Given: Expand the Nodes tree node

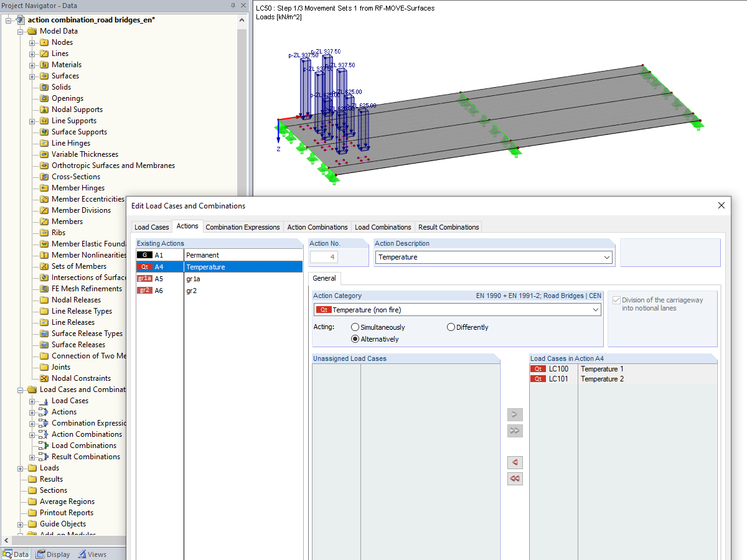Looking at the screenshot, I should [32, 42].
